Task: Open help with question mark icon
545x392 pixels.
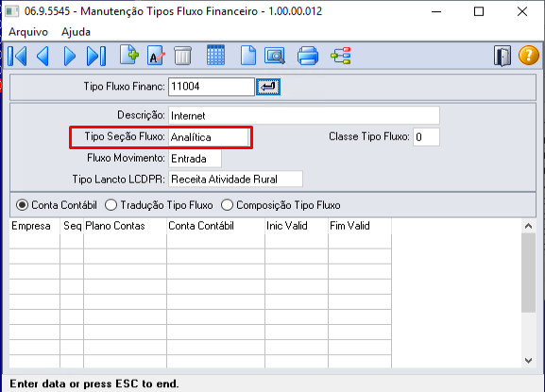Action: pyautogui.click(x=529, y=56)
